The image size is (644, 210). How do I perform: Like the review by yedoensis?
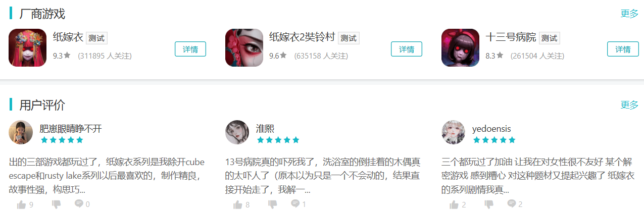454,204
